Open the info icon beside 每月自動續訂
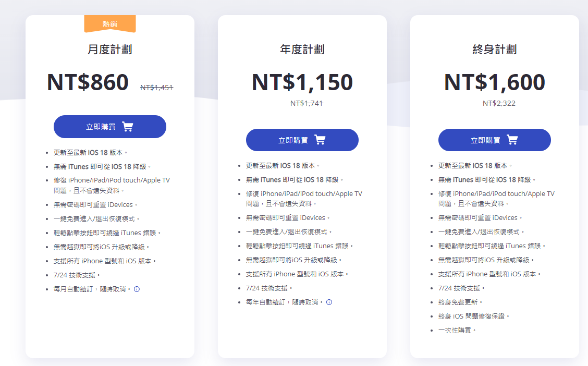Viewport: 588px width, 366px height. [137, 289]
